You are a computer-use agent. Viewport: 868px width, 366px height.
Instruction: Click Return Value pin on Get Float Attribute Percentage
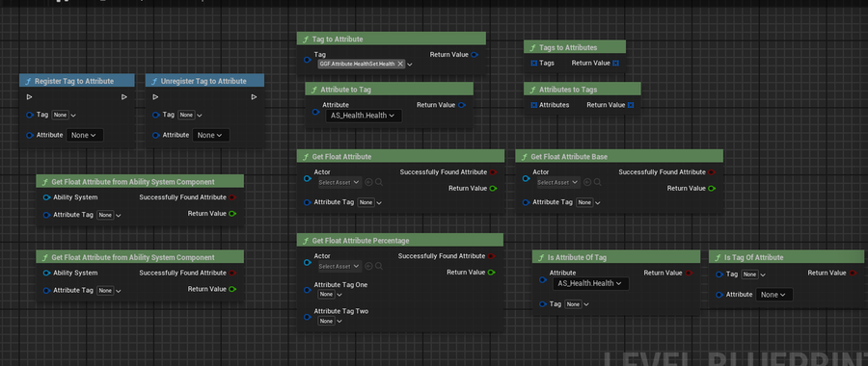click(491, 273)
